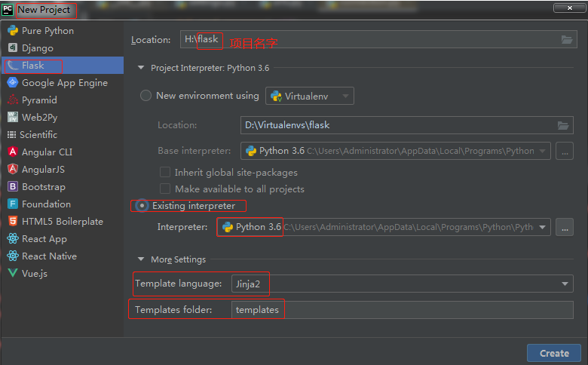The image size is (588, 365).
Task: Open folder browser for Virtualenv location
Action: point(563,125)
